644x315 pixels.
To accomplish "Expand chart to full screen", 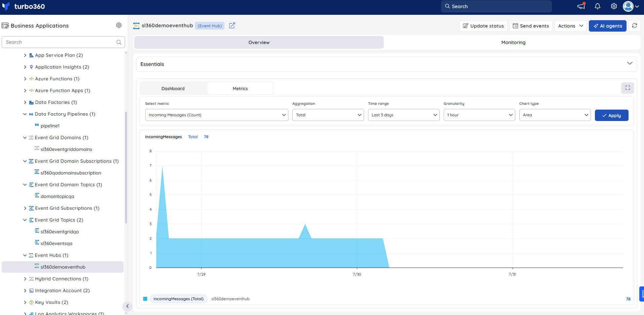I will [x=628, y=88].
